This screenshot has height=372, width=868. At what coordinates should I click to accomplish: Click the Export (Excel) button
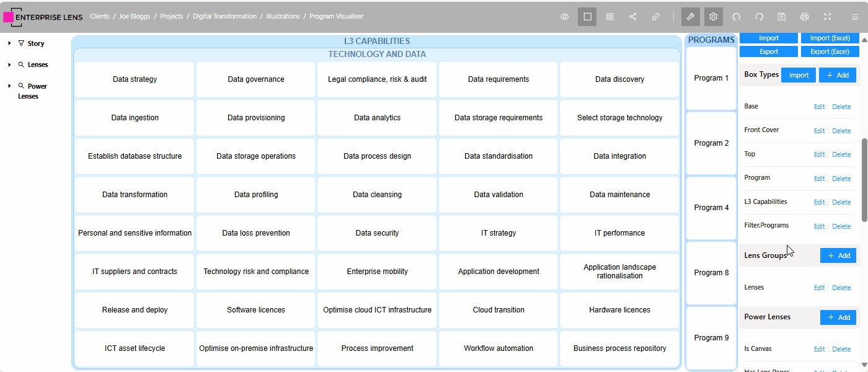830,51
